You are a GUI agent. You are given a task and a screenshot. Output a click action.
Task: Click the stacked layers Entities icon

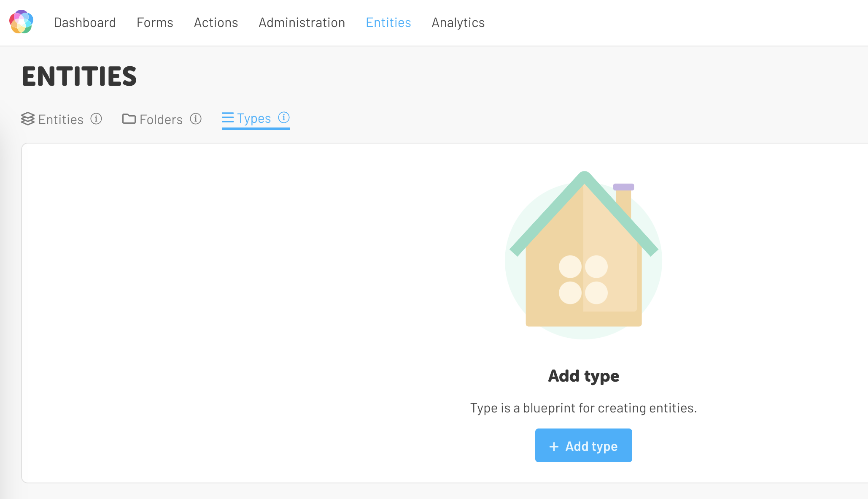point(28,119)
